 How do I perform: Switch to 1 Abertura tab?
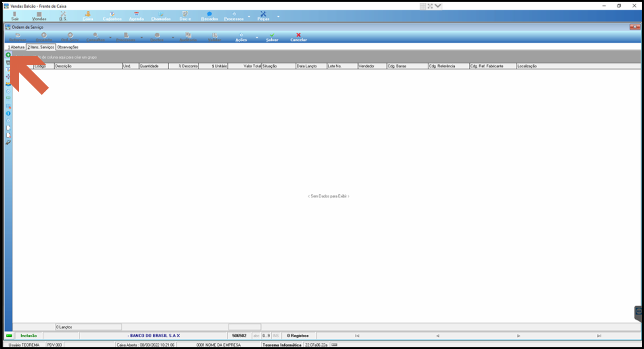pyautogui.click(x=16, y=47)
